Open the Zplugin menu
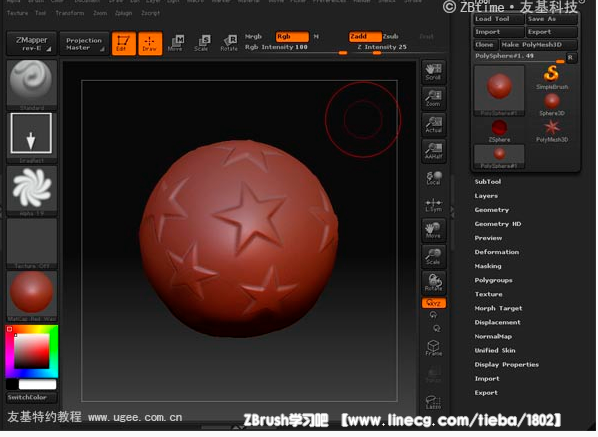This screenshot has width=598, height=437. [124, 13]
